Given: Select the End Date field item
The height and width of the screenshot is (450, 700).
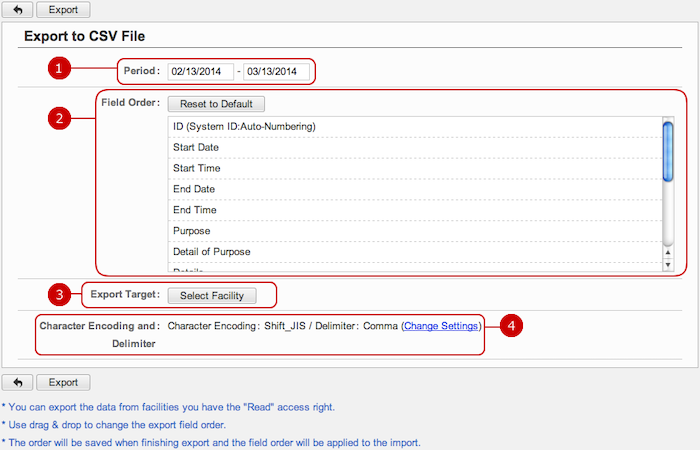Looking at the screenshot, I should pyautogui.click(x=194, y=190).
